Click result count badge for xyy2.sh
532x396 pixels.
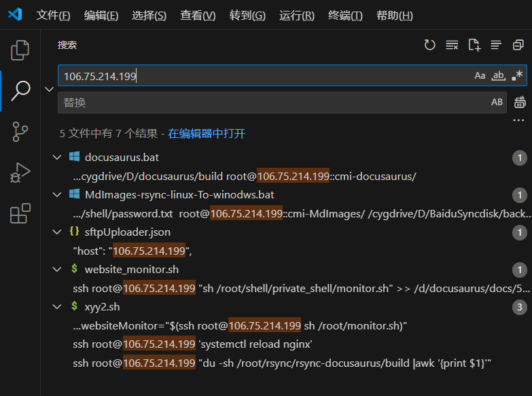(x=520, y=307)
